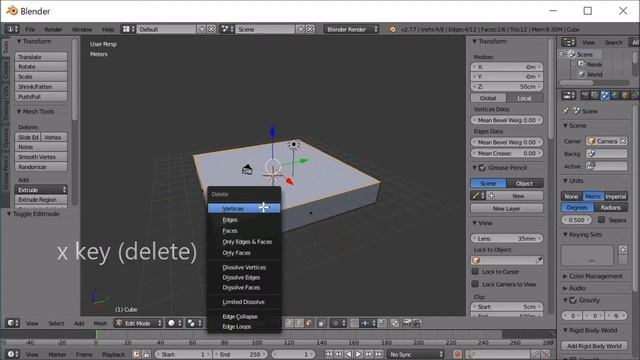
Task: Choose Dissolve Faces entry
Action: coord(244,287)
